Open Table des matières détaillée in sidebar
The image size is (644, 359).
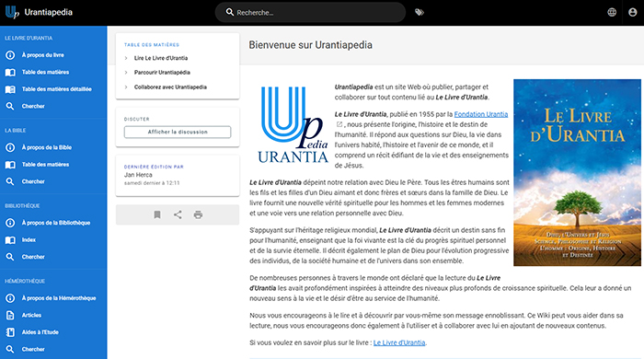click(57, 89)
